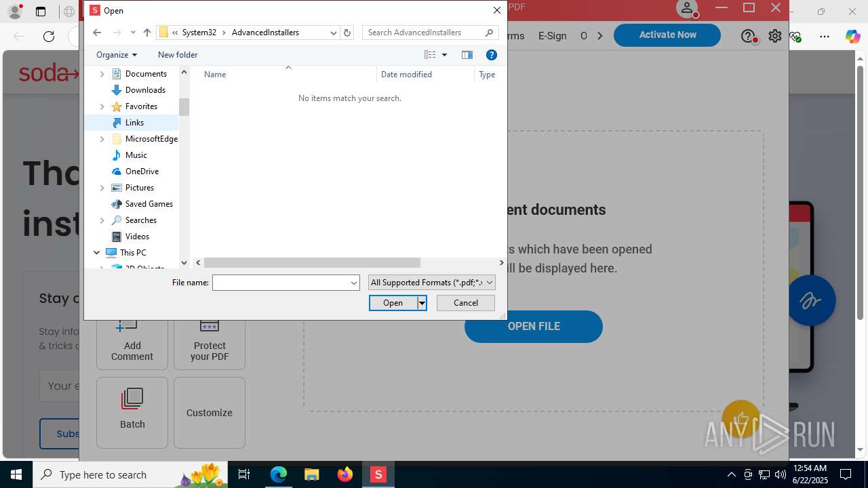Click the floating signature round button
The image size is (868, 488).
point(811,300)
